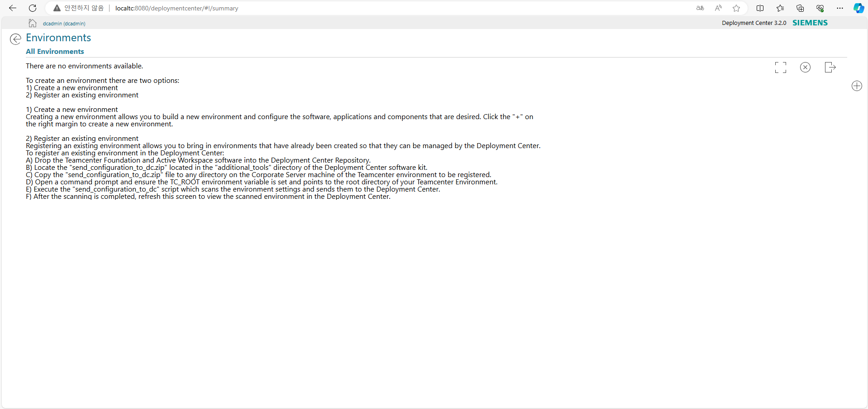Toggle full screen view icon
This screenshot has height=409, width=868.
pos(780,67)
